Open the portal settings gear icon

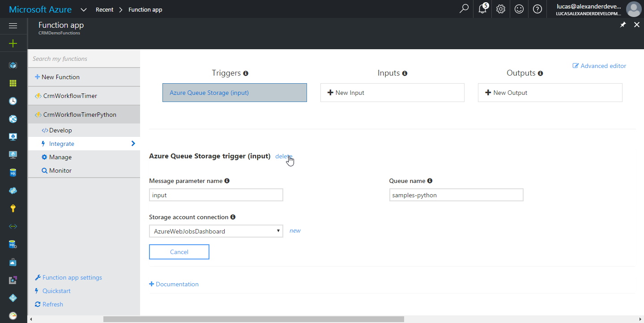pos(501,9)
